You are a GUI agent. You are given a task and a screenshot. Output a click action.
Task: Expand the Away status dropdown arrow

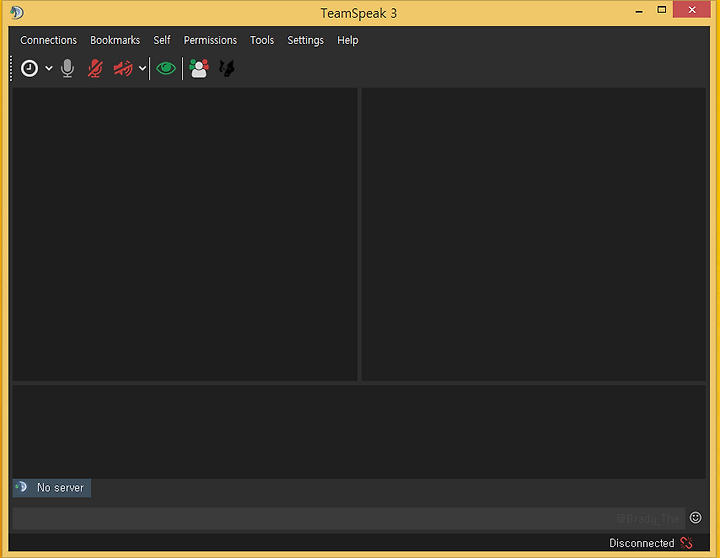point(49,68)
